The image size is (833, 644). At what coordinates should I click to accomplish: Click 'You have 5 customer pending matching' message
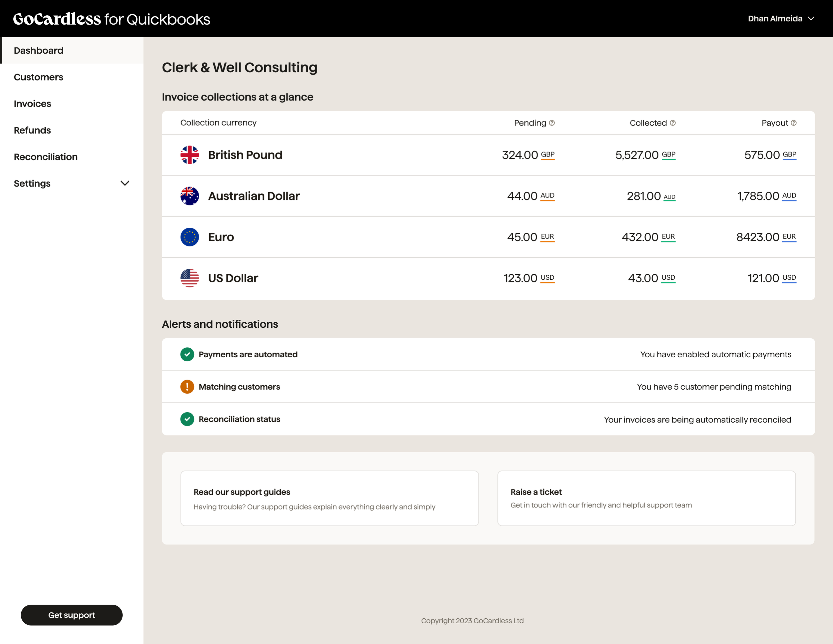click(x=714, y=387)
